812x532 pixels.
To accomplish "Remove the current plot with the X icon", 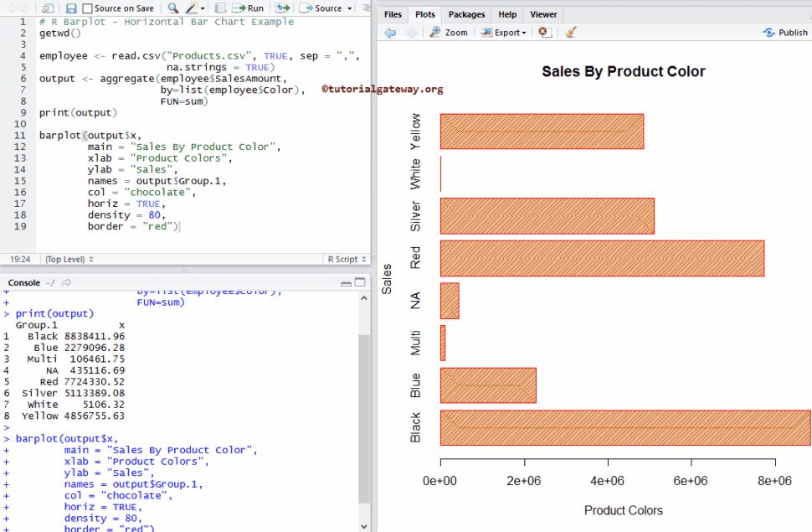I will point(544,32).
